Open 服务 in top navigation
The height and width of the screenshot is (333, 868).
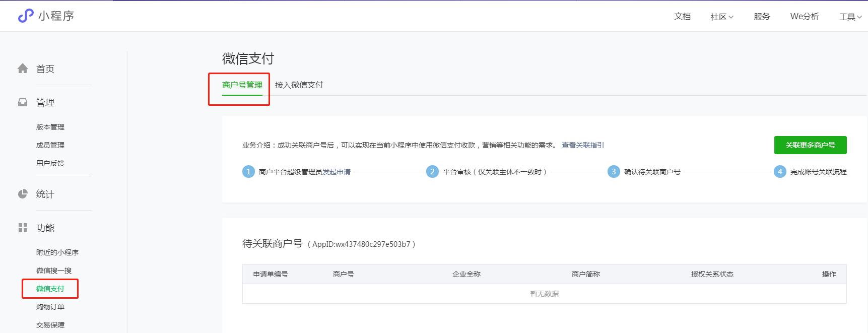pyautogui.click(x=762, y=17)
